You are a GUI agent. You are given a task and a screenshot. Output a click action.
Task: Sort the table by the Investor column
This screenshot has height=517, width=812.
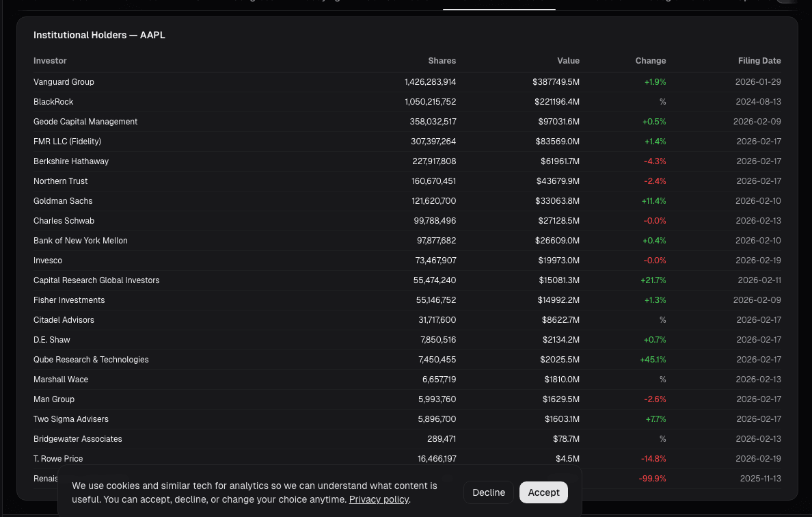[x=50, y=60]
